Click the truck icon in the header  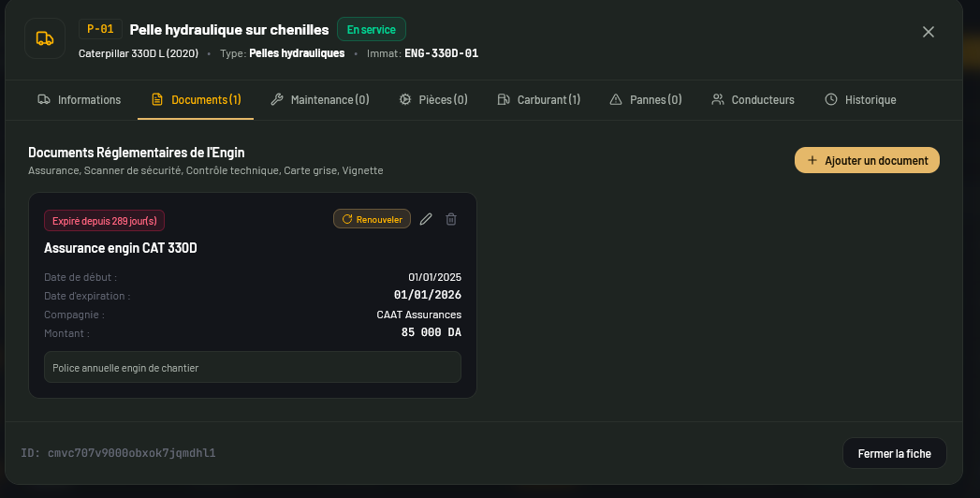(x=45, y=38)
